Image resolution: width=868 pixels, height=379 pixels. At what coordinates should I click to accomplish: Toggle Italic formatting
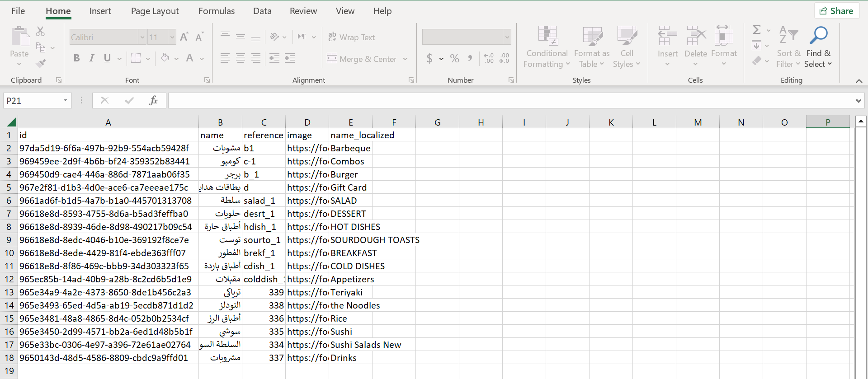point(92,58)
